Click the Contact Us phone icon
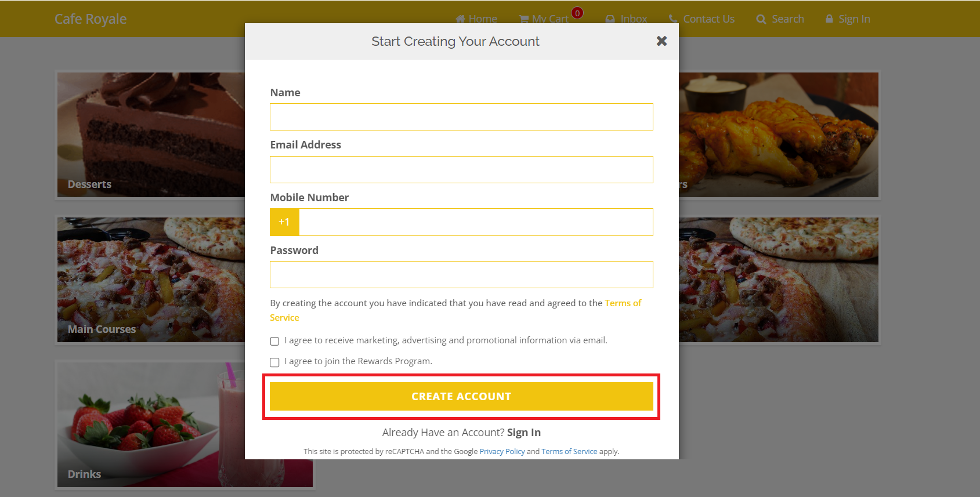Screen dimensions: 980x497 [673, 19]
